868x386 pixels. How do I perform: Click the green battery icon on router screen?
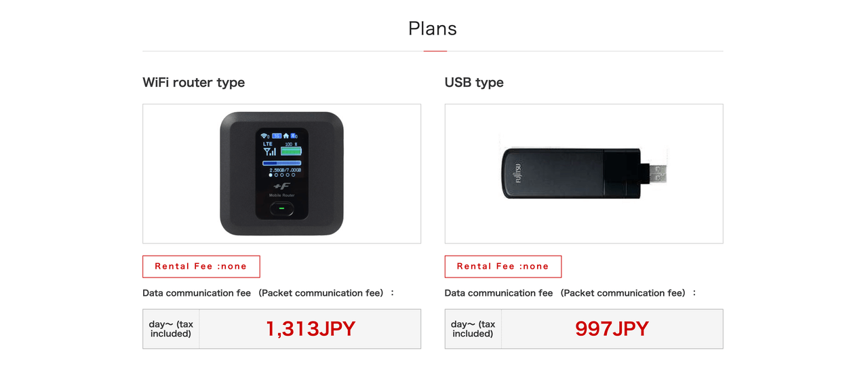(x=291, y=152)
